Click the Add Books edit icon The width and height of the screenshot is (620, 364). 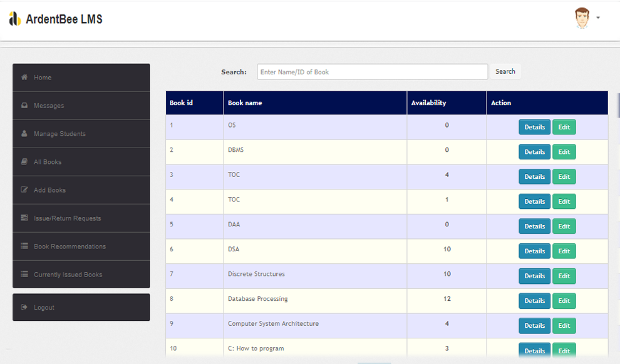(x=24, y=190)
